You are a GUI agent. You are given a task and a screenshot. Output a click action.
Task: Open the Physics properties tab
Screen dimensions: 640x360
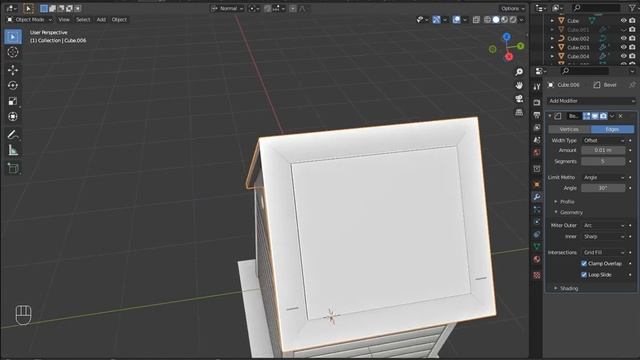(537, 222)
